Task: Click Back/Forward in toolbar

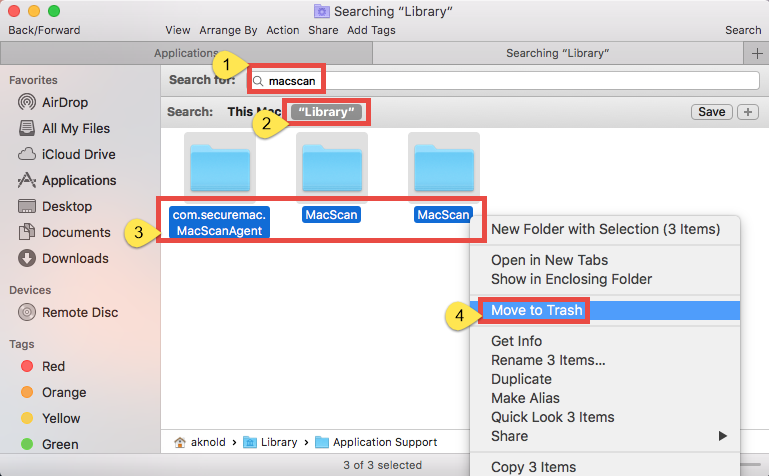Action: pos(44,30)
